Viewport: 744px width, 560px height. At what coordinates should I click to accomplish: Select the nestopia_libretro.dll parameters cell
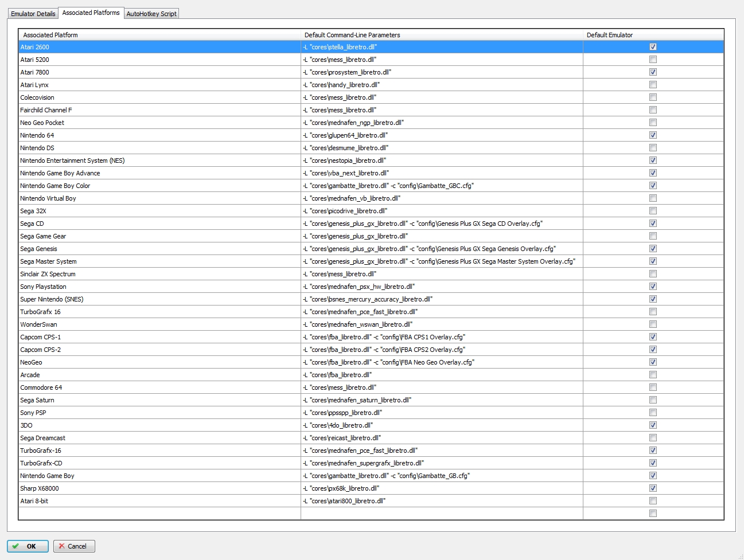(x=442, y=160)
